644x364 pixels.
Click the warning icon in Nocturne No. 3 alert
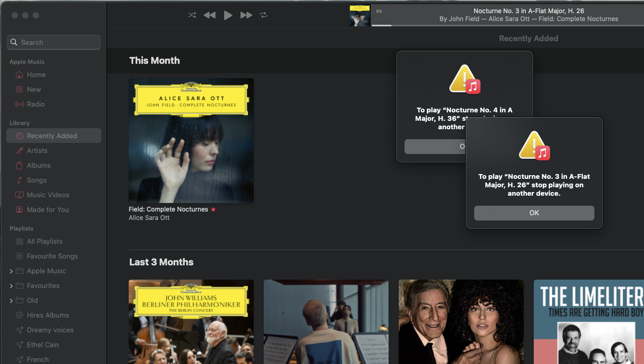(533, 145)
